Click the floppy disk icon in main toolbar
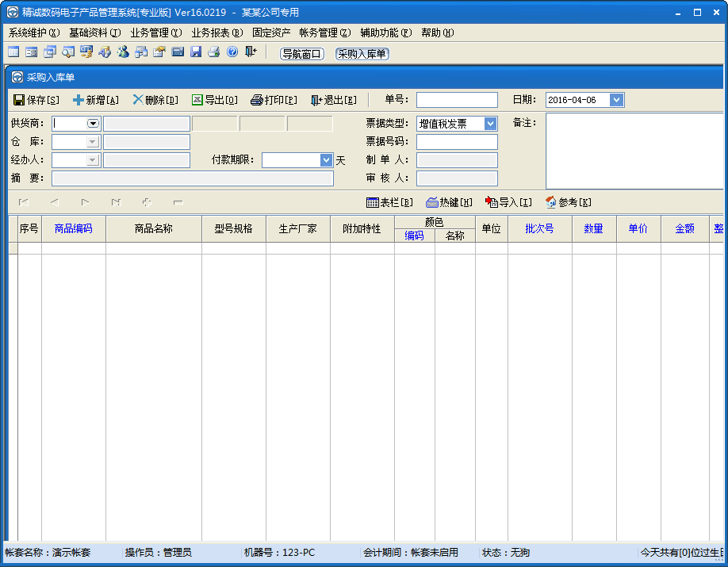This screenshot has height=567, width=728. tap(195, 52)
